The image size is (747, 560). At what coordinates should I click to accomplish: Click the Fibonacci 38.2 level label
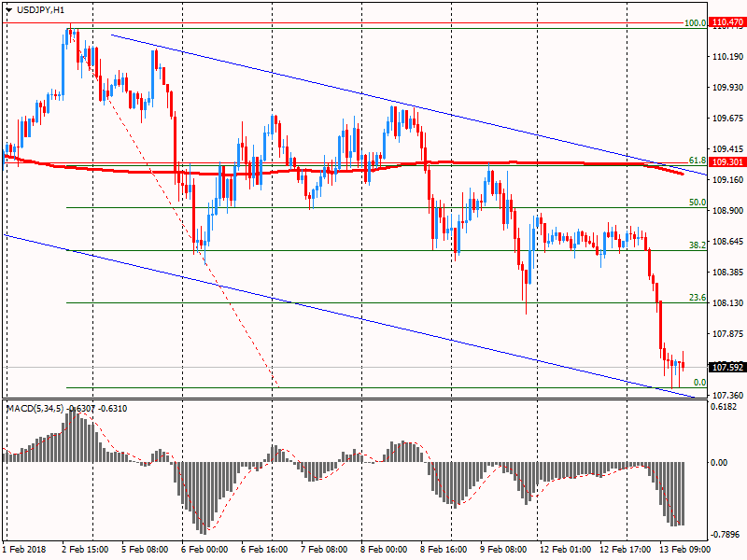pyautogui.click(x=698, y=245)
